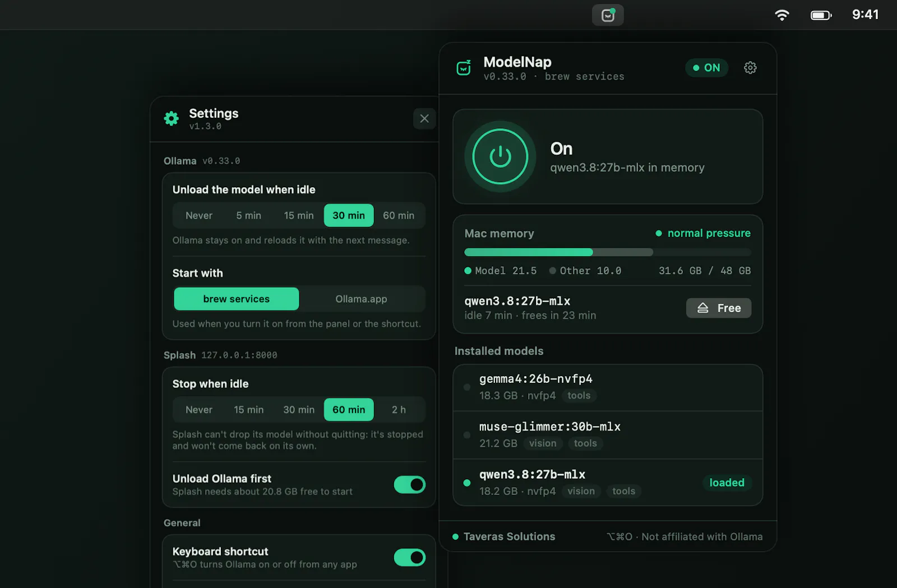
Task: Select 60 min for Splash stop when idle
Action: [349, 410]
